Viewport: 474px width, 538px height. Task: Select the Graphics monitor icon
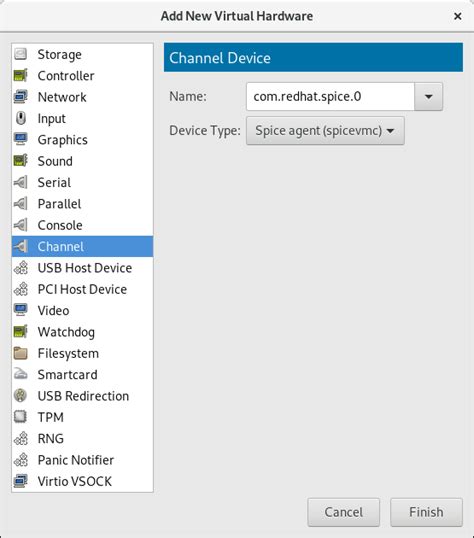pyautogui.click(x=21, y=140)
